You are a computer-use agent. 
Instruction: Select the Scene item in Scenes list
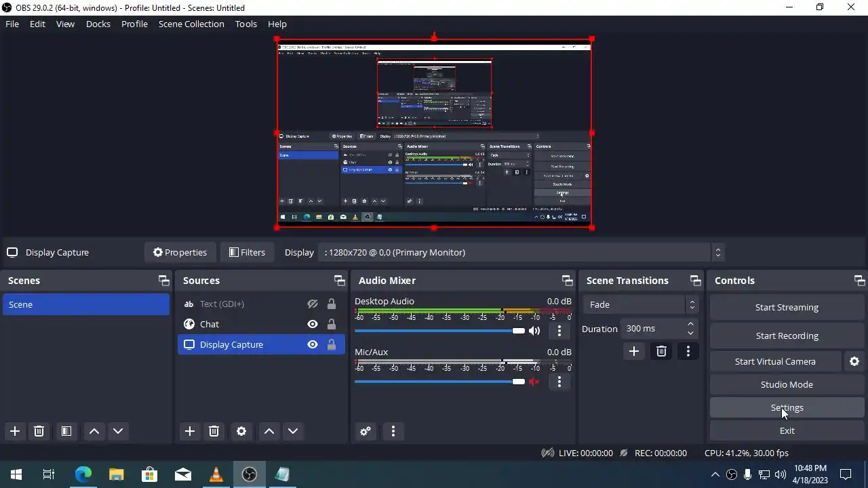click(x=86, y=304)
